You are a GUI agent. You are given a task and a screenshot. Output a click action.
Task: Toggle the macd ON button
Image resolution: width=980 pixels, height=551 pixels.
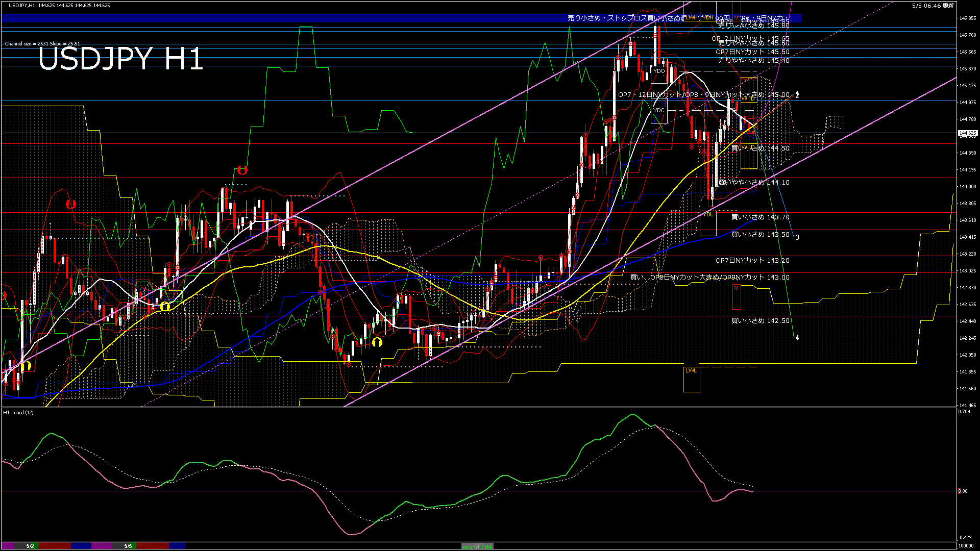pos(477,546)
